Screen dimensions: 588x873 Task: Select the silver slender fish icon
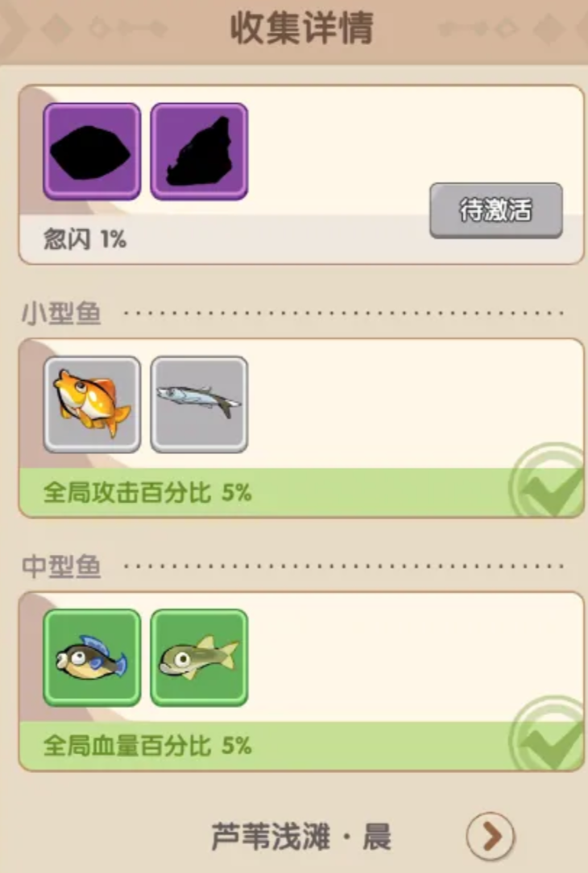[199, 404]
